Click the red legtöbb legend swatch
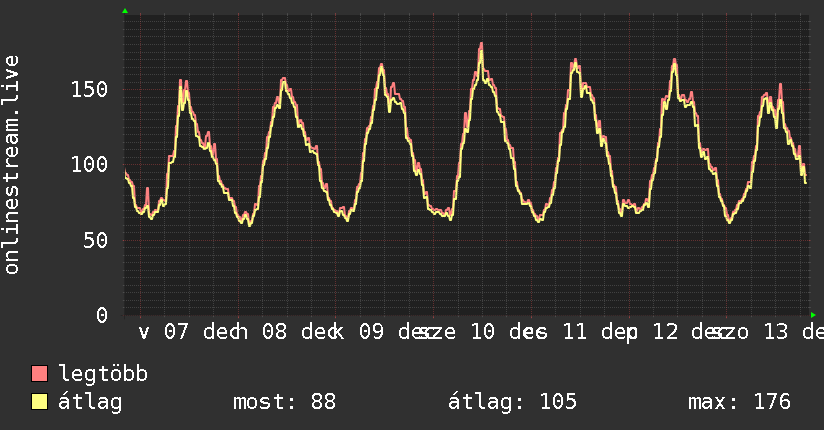This screenshot has width=824, height=430. pos(40,374)
